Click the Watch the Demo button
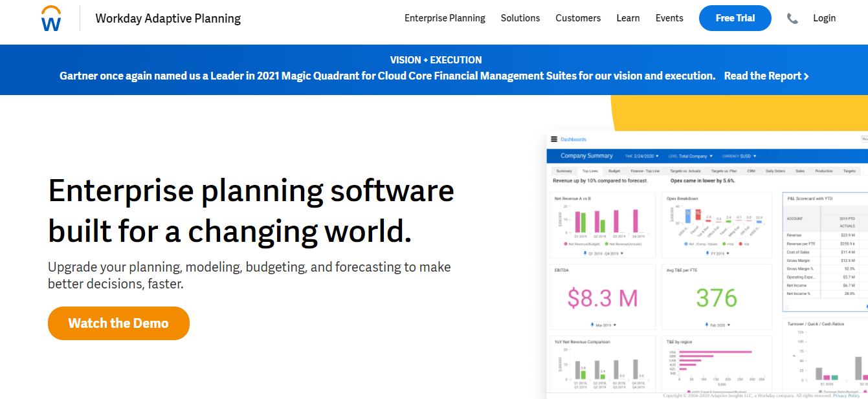This screenshot has height=399, width=868. tap(118, 323)
